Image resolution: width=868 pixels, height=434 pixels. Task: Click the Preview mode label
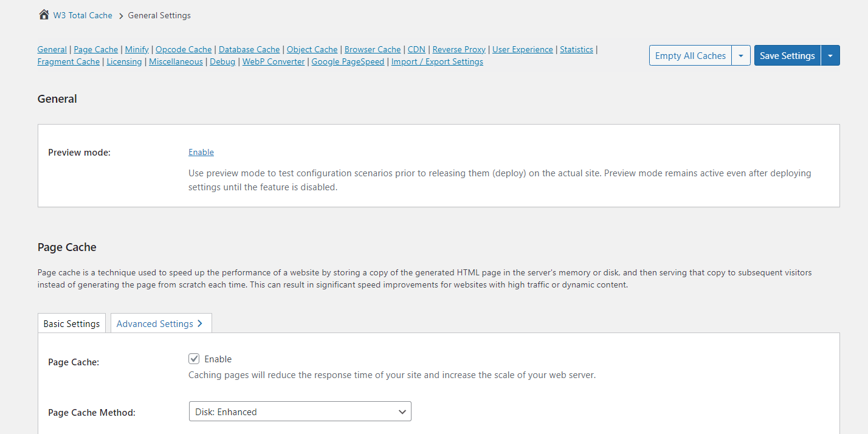pos(79,153)
